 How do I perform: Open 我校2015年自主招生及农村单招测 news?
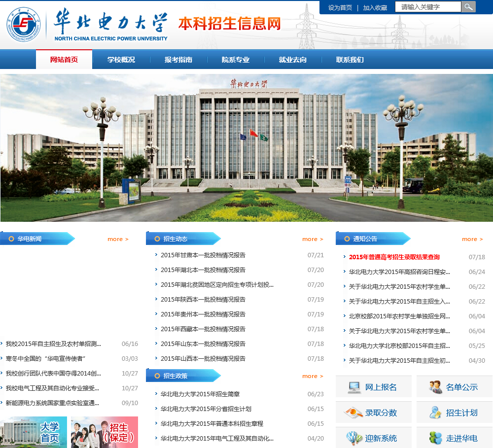point(53,344)
